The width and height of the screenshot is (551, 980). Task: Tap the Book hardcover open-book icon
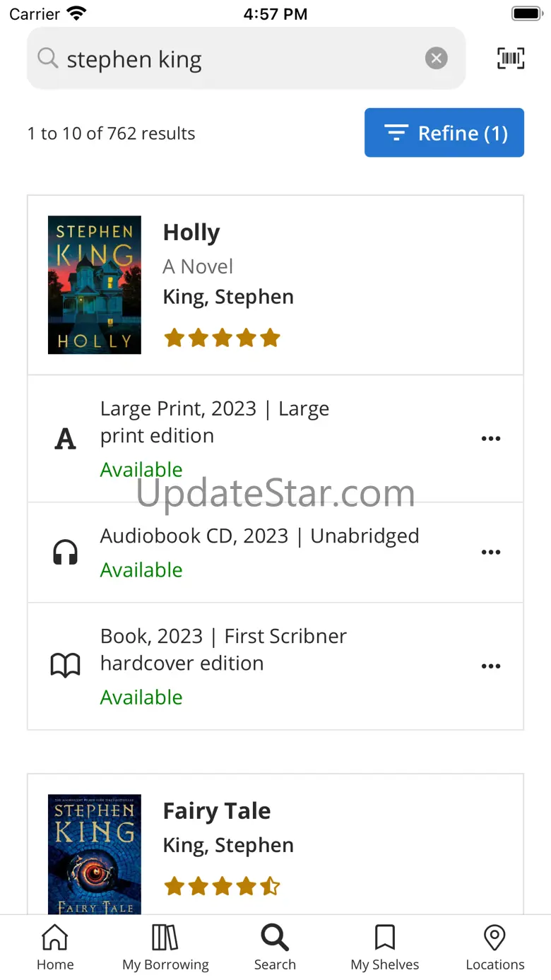[x=65, y=666]
